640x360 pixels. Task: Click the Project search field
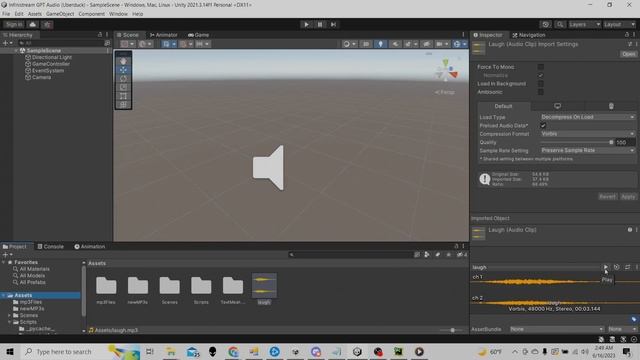coord(350,255)
